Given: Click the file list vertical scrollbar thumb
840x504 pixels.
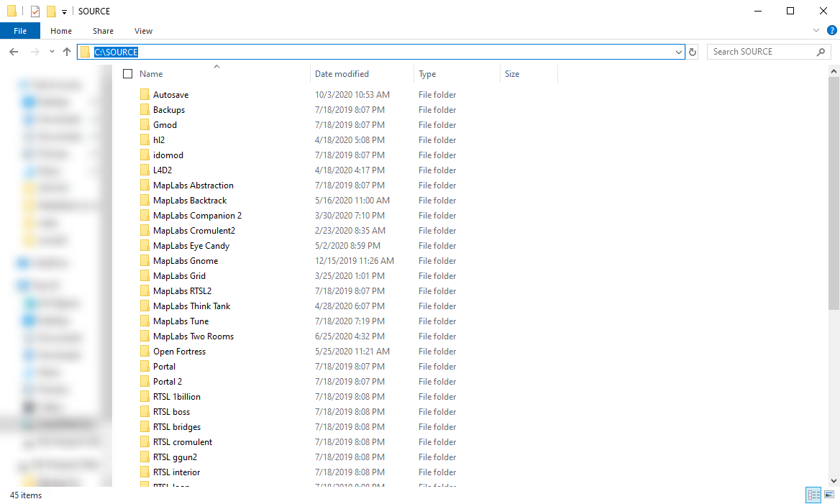Looking at the screenshot, I should point(834,193).
